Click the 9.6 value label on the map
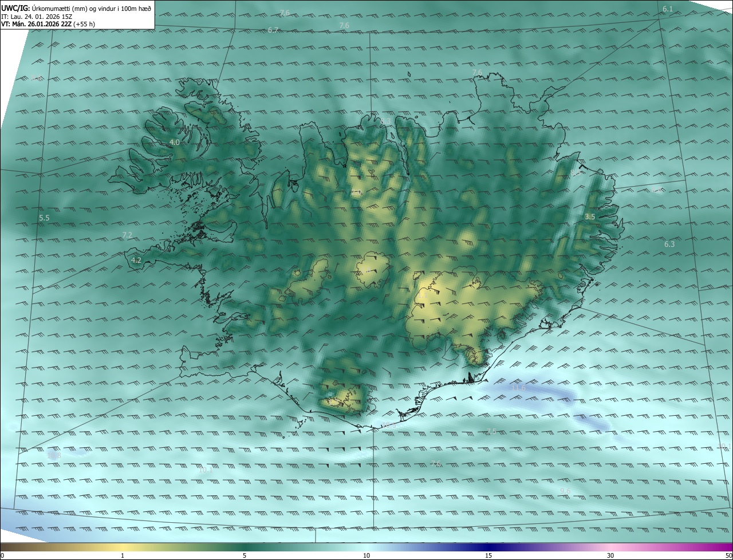This screenshot has width=733, height=560. click(565, 491)
